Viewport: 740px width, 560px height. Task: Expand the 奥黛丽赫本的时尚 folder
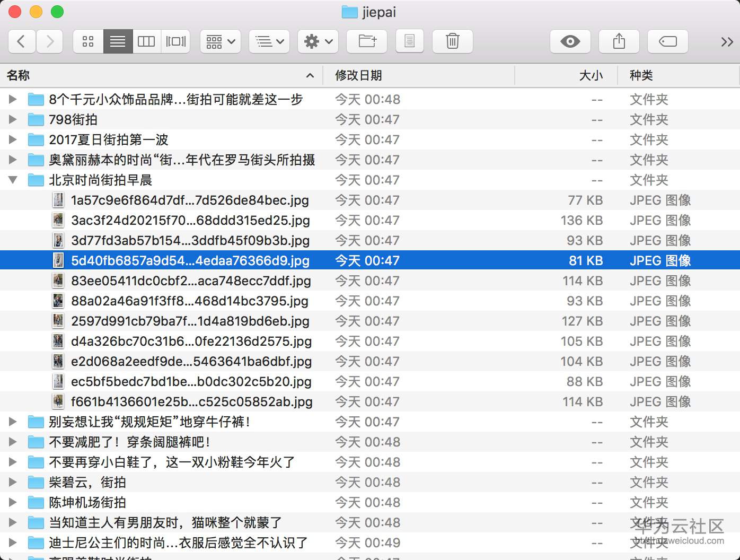(x=13, y=160)
